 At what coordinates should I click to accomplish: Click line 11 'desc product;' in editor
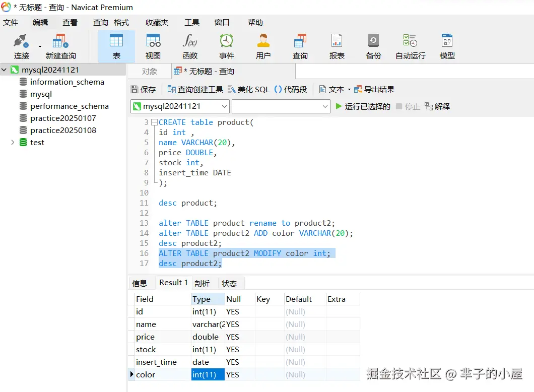[x=187, y=203]
